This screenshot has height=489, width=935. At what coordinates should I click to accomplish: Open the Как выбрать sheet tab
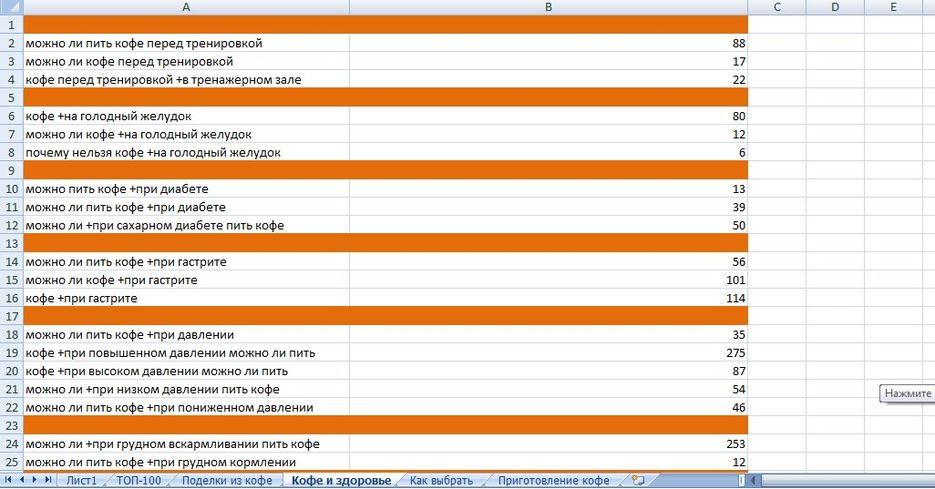click(441, 481)
